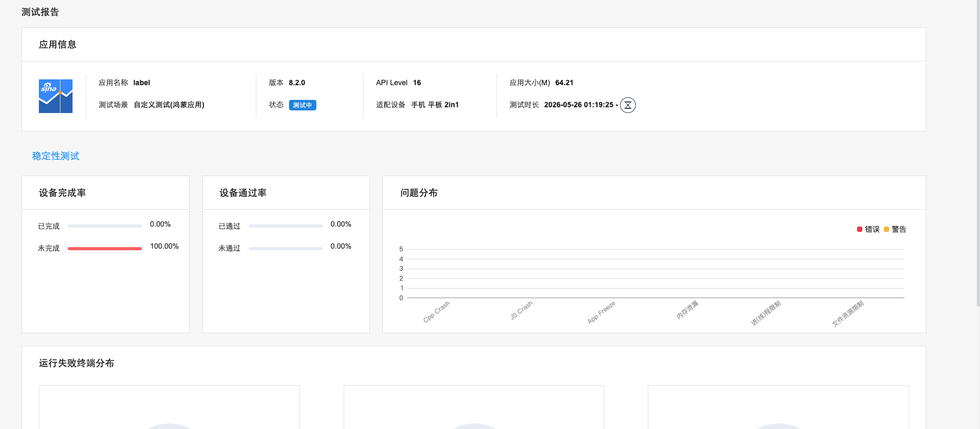Open the 稳定性测试 link

[56, 156]
